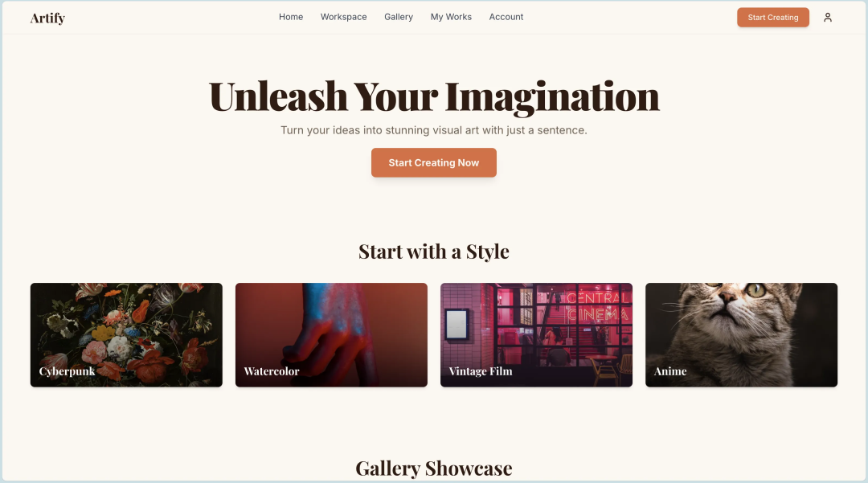Open Gallery from the navigation bar
868x483 pixels.
[x=399, y=17]
